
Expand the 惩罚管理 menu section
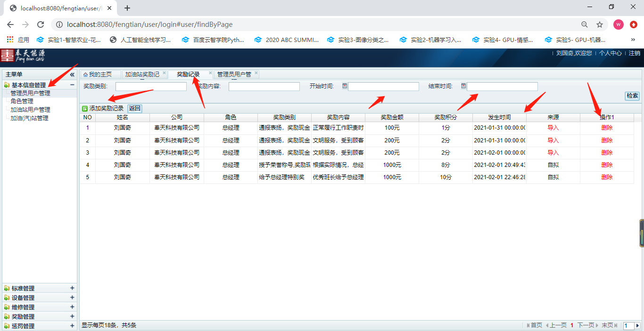72,326
